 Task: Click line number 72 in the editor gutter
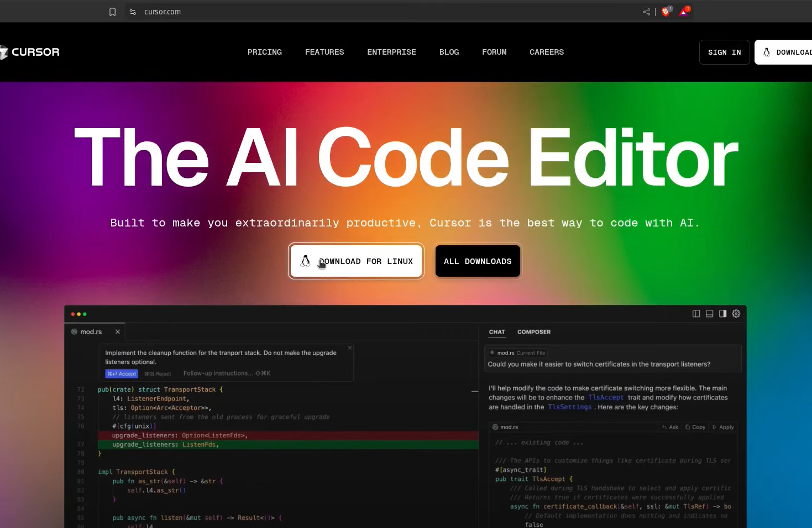pos(81,389)
